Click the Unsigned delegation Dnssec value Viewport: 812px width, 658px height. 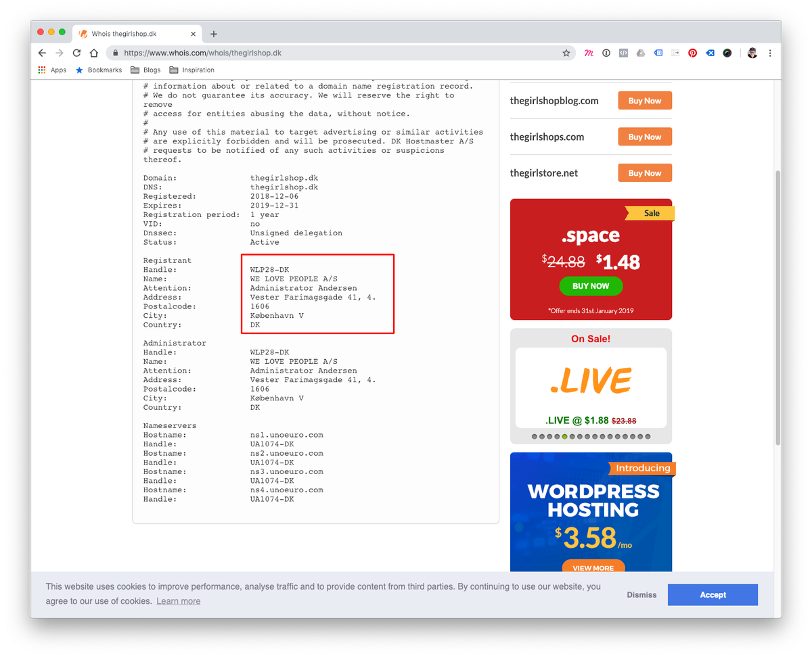point(296,233)
